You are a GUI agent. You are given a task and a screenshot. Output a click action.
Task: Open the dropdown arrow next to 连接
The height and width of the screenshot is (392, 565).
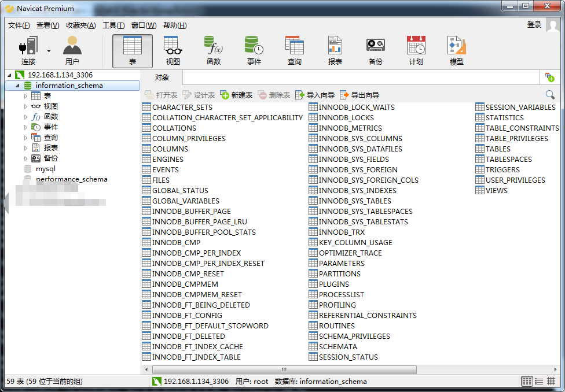[49, 51]
